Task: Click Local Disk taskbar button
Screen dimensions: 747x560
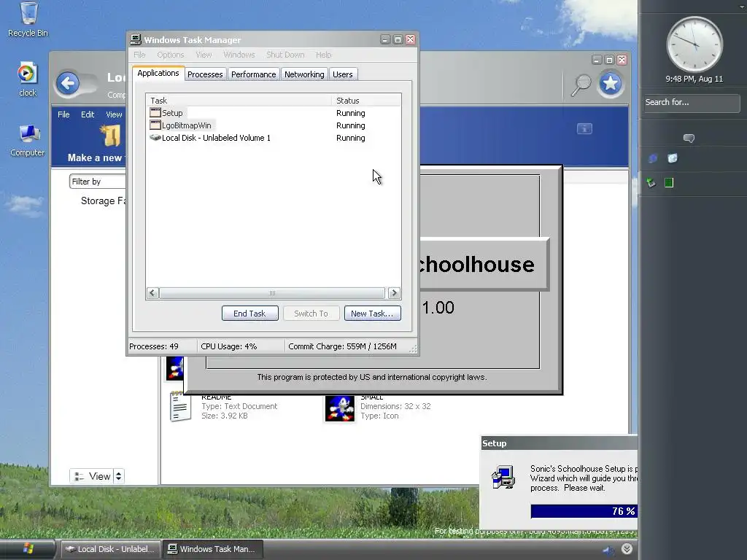Action: [109, 549]
